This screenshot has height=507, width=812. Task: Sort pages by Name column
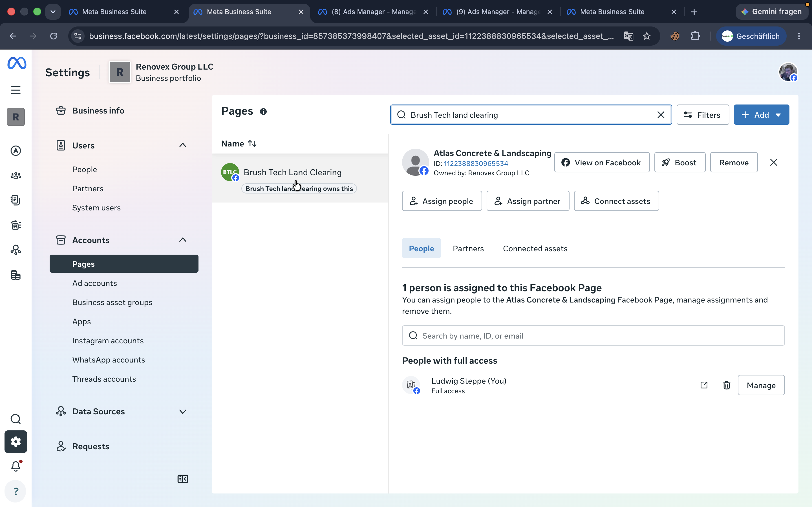(239, 144)
